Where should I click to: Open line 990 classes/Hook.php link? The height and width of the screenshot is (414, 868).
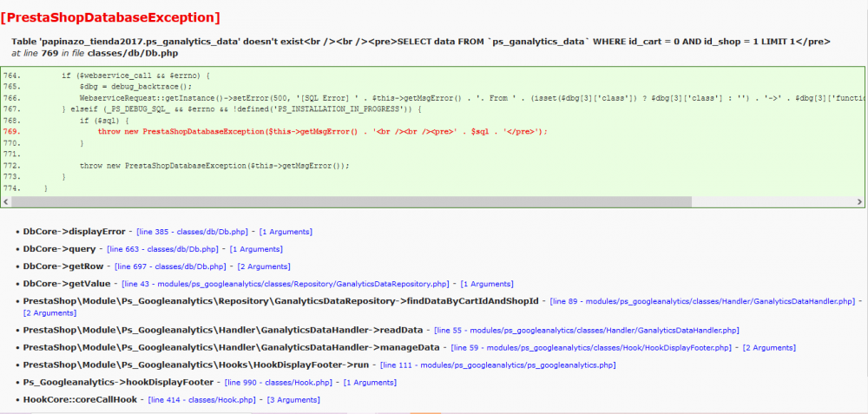click(x=279, y=383)
